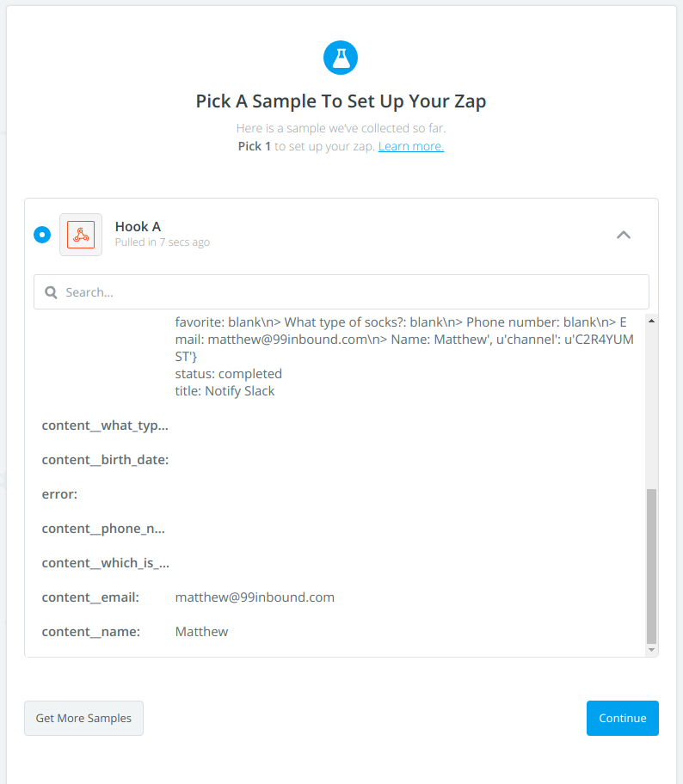Image resolution: width=683 pixels, height=784 pixels.
Task: Click the content__birth_date field row
Action: point(105,460)
